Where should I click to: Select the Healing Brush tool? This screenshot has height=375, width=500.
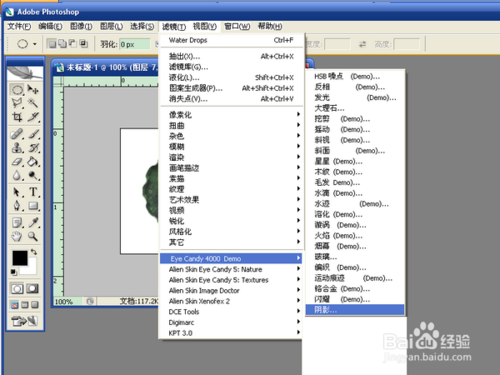[17, 134]
